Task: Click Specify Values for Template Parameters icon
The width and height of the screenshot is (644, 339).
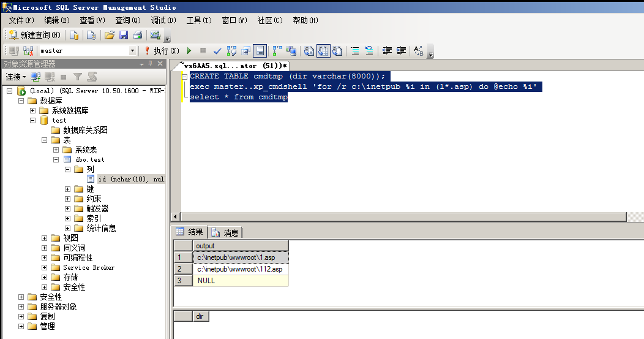Action: coord(419,51)
